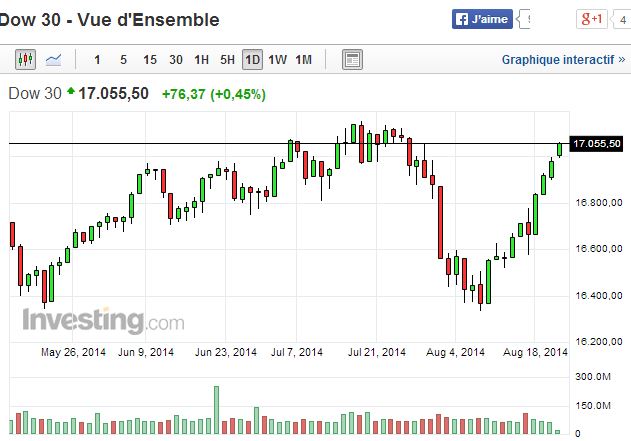Set the chart interval to 30 minutes
The height and width of the screenshot is (441, 631).
tap(176, 60)
